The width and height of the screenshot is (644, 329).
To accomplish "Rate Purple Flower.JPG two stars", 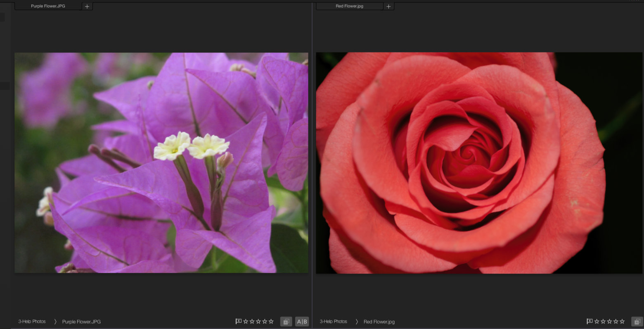I will tap(252, 321).
